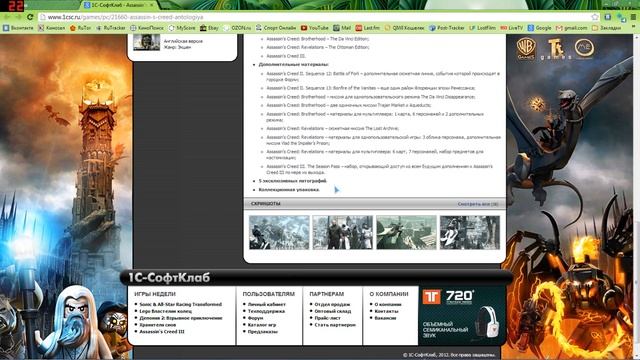Open the 'Каталог игр' link
This screenshot has height=360, width=640.
click(262, 325)
